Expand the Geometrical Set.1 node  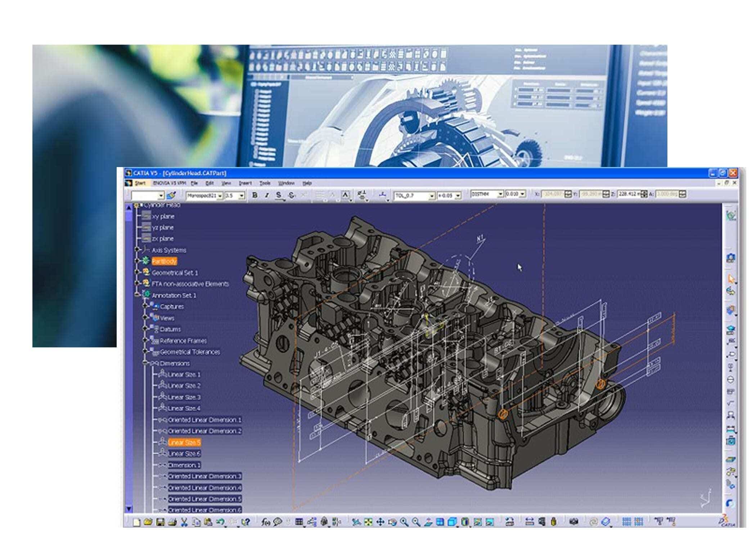(137, 272)
